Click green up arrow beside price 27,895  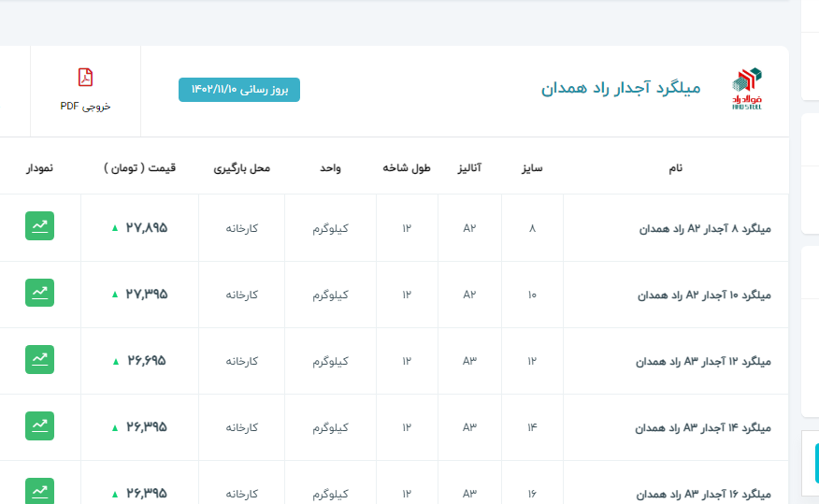[x=115, y=227]
